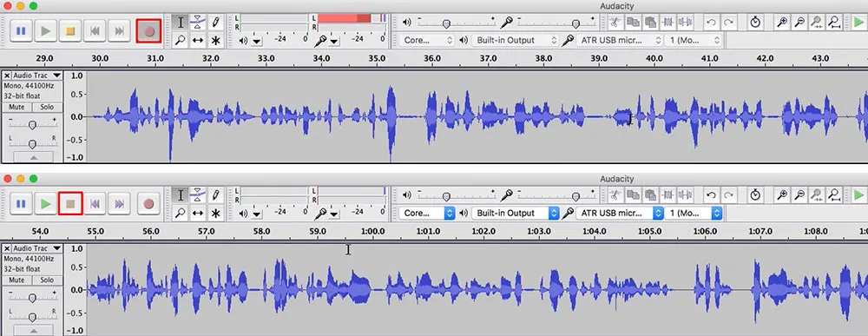Click the Zoom In icon in the top window
The height and width of the screenshot is (336, 868).
[x=782, y=23]
